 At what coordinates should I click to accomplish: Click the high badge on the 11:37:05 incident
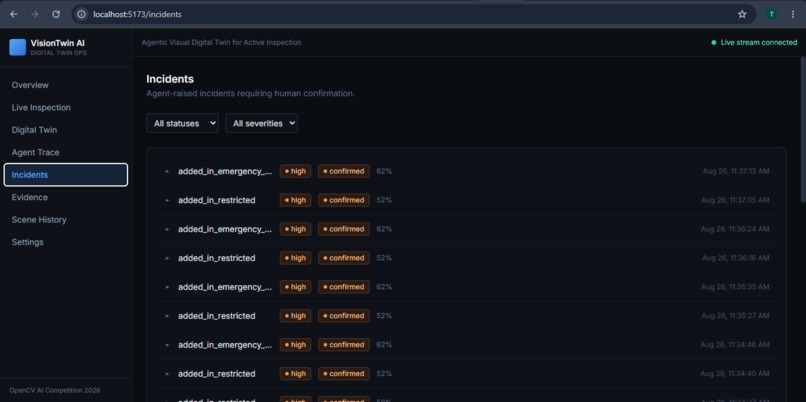click(x=296, y=200)
